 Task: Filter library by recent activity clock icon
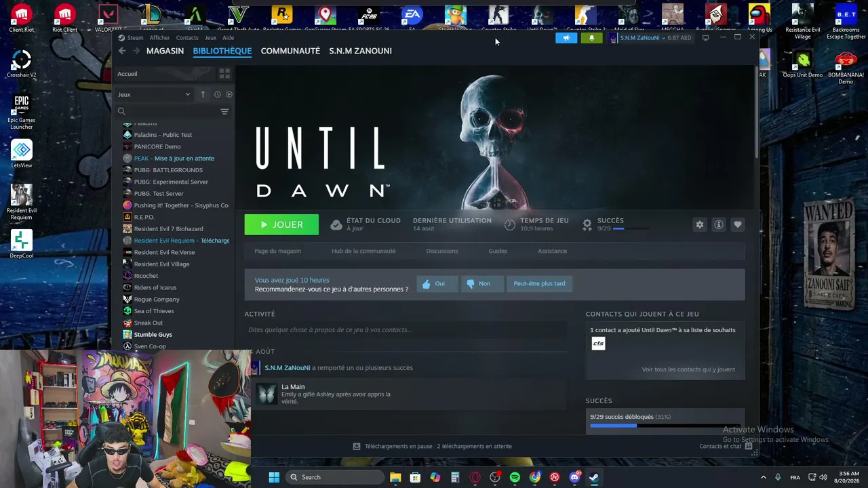(218, 94)
